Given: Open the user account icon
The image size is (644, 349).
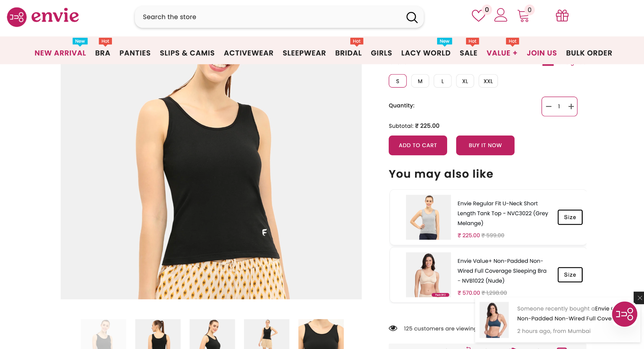Looking at the screenshot, I should (501, 15).
